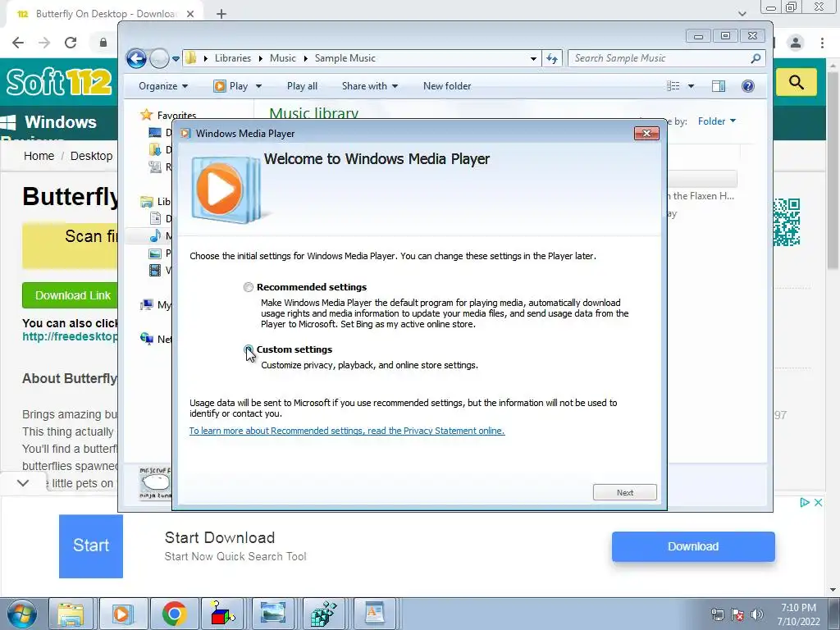Click the Action Center flag tray icon
Viewport: 840px width, 630px height.
coord(737,614)
